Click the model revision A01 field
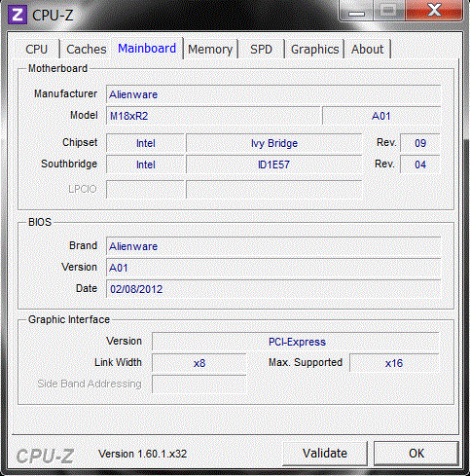This screenshot has height=476, width=470. click(x=381, y=116)
